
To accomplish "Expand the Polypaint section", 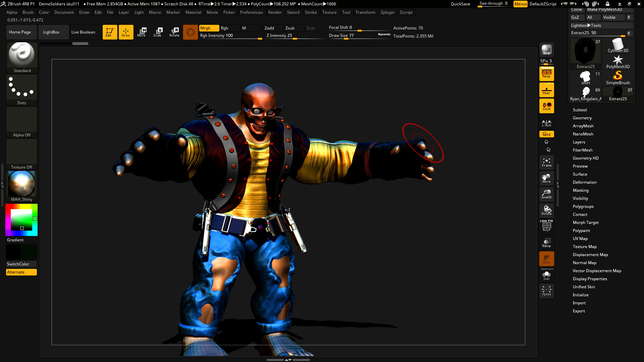I will [581, 231].
